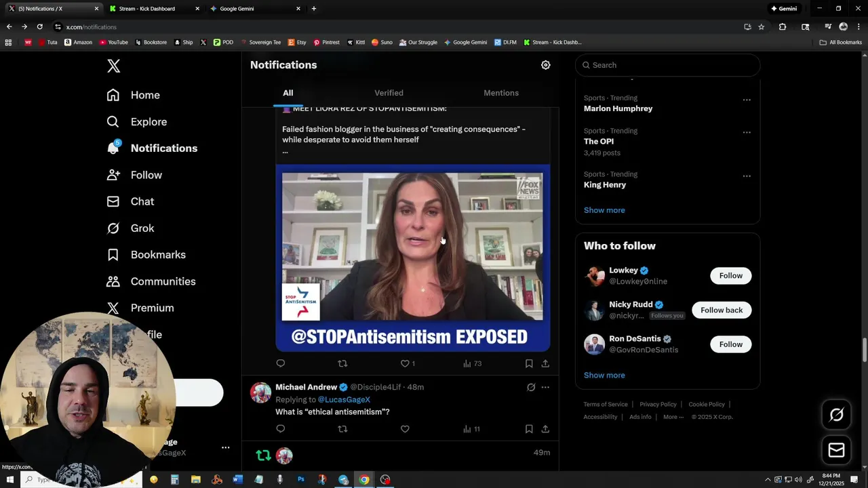View analytics with 11 views
The width and height of the screenshot is (868, 488).
tap(471, 428)
